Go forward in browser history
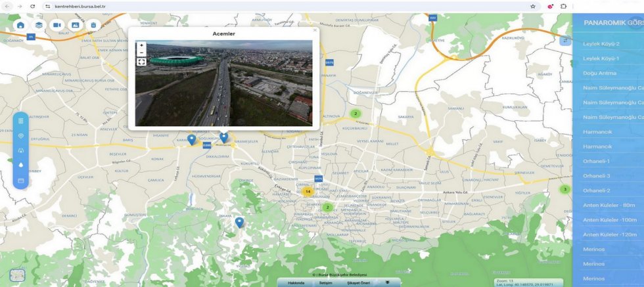The height and width of the screenshot is (287, 644). (x=20, y=6)
